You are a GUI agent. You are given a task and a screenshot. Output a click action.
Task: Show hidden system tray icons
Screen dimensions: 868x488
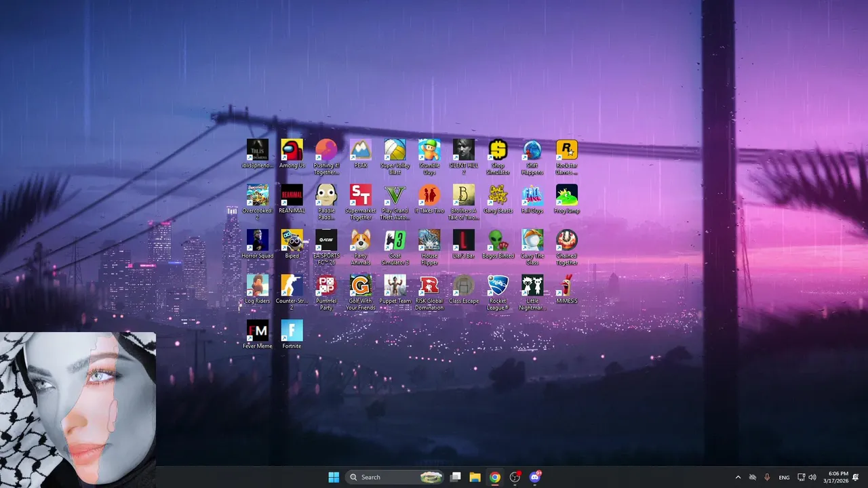click(x=738, y=477)
